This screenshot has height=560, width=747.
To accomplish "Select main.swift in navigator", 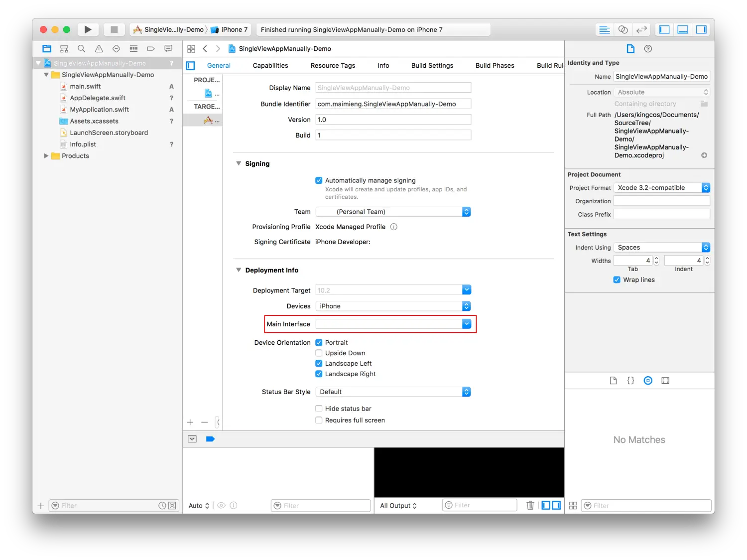I will coord(85,86).
